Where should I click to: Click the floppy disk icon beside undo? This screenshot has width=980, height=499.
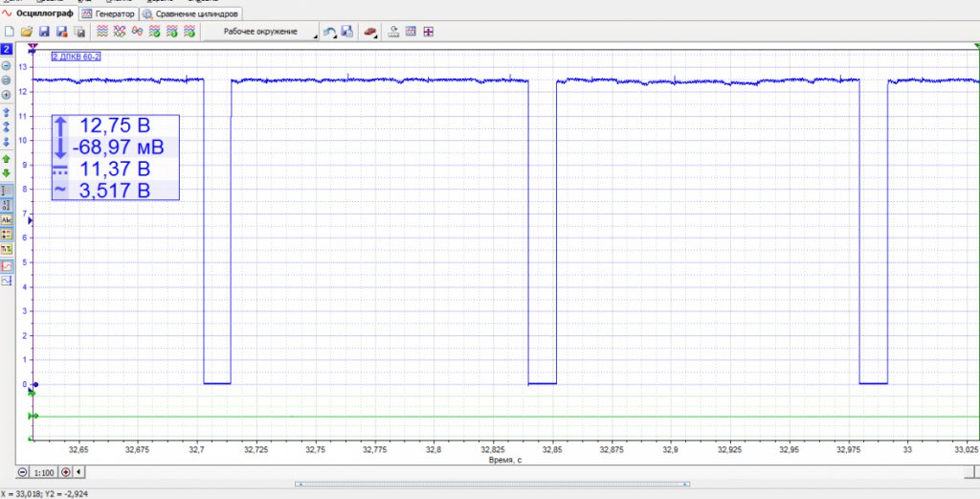pyautogui.click(x=348, y=32)
